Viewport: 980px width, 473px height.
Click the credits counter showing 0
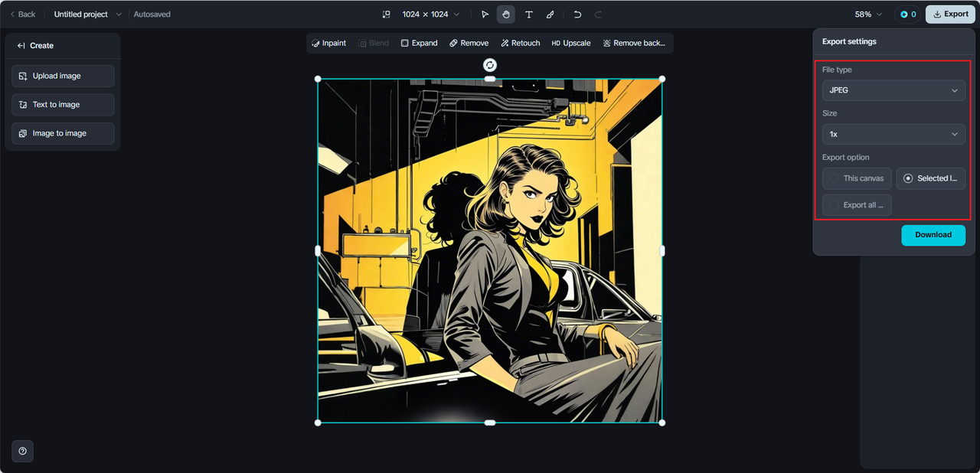(908, 15)
